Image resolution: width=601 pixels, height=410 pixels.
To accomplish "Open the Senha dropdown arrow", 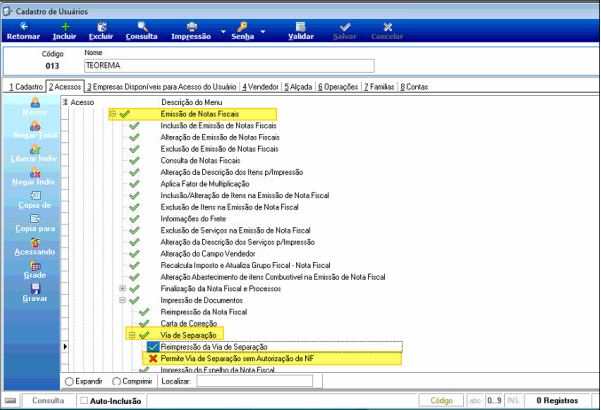I will (263, 31).
